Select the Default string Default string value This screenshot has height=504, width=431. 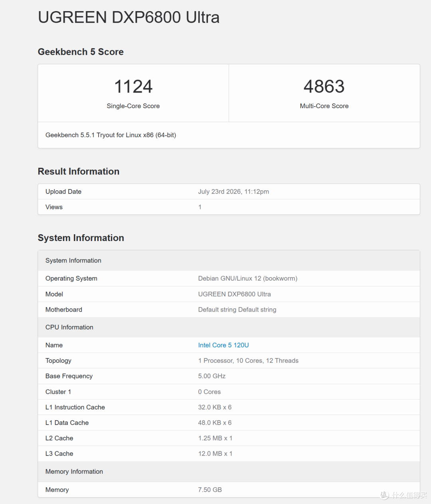(237, 310)
